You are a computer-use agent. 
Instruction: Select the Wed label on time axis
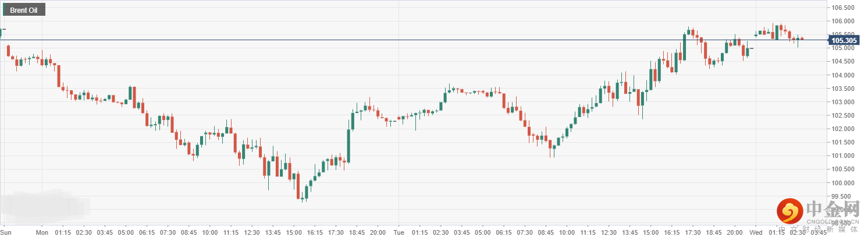click(x=756, y=232)
